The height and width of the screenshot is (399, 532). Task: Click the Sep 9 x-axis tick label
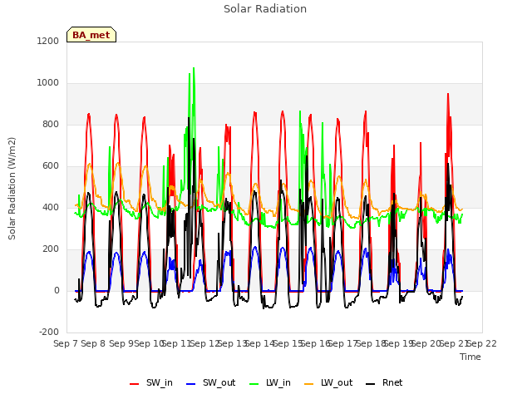[x=121, y=343]
